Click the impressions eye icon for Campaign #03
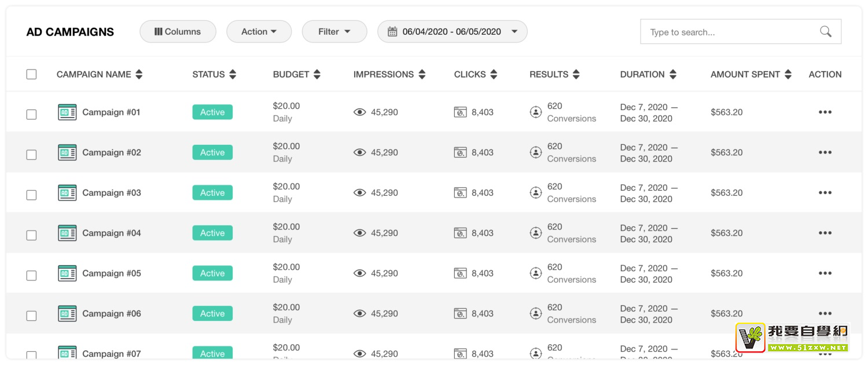Viewport: 868px width, 365px height. click(x=360, y=193)
